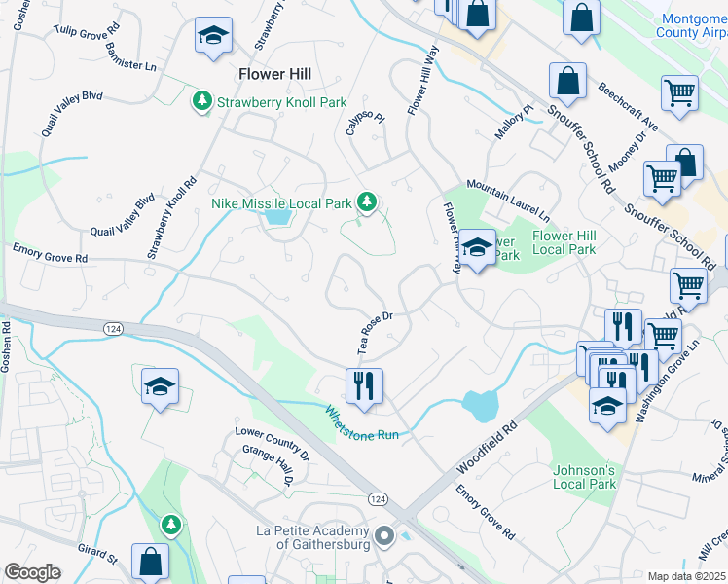Select the Flower Hill neighborhood label
Image resolution: width=728 pixels, height=584 pixels.
point(274,74)
